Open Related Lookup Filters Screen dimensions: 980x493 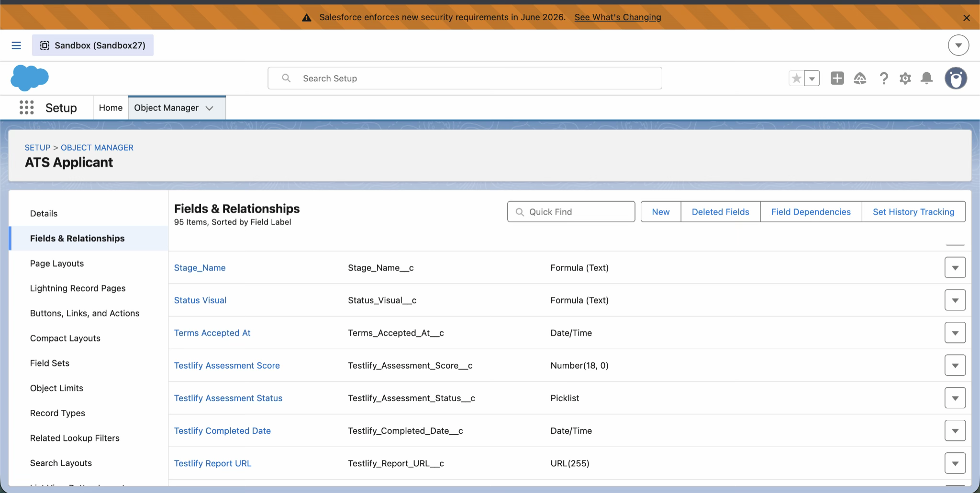pyautogui.click(x=75, y=438)
